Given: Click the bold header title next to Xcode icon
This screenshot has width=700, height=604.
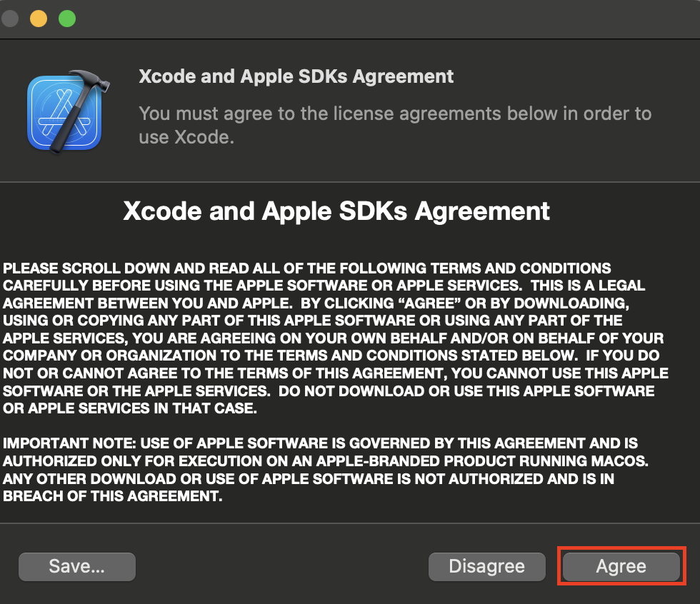Looking at the screenshot, I should [296, 76].
